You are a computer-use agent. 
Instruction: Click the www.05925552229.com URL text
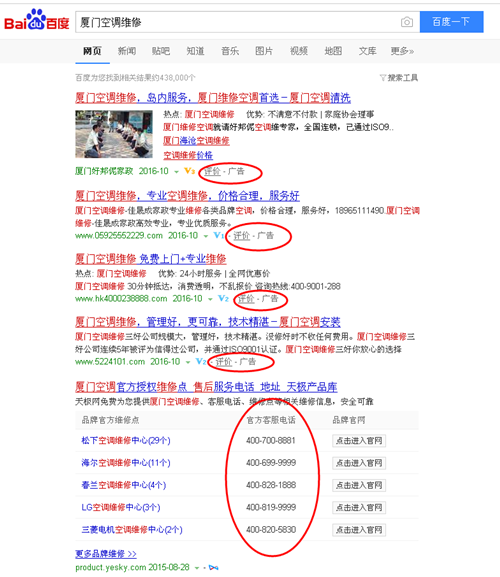[119, 236]
